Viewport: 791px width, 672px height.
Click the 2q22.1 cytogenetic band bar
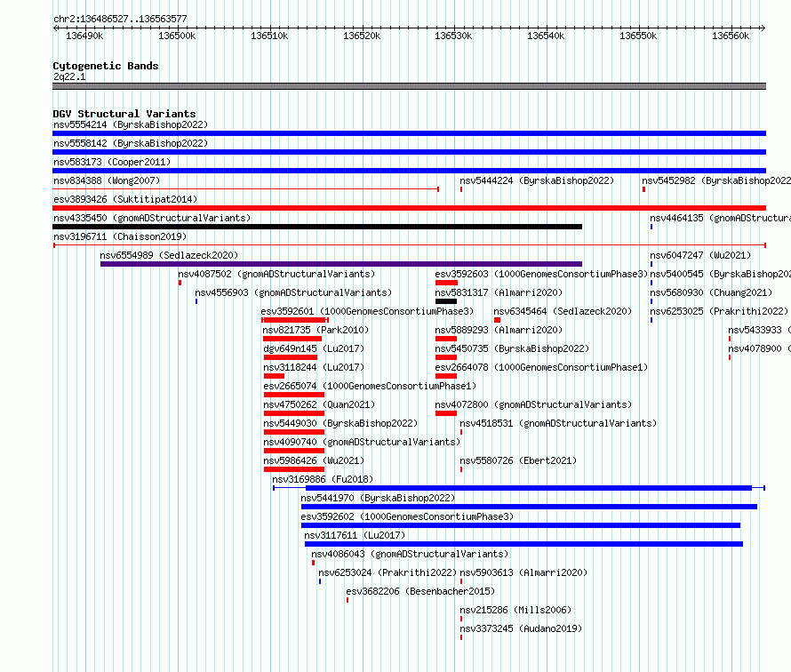409,86
